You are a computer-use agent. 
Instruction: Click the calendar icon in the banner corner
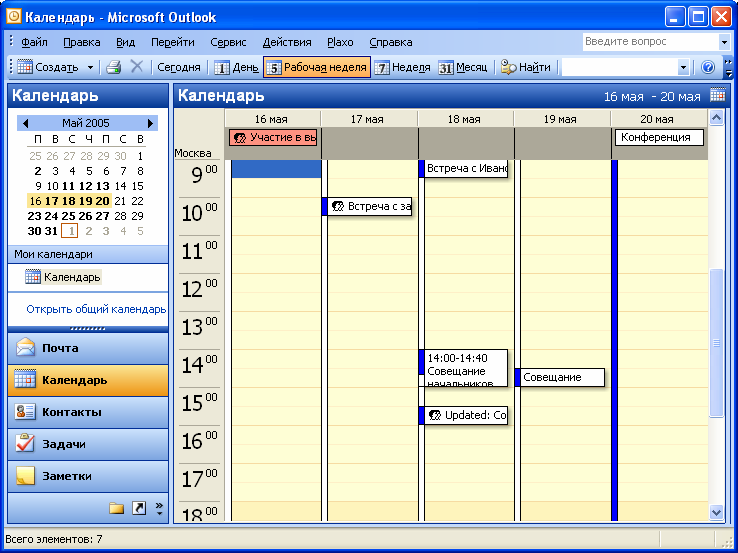pyautogui.click(x=717, y=94)
